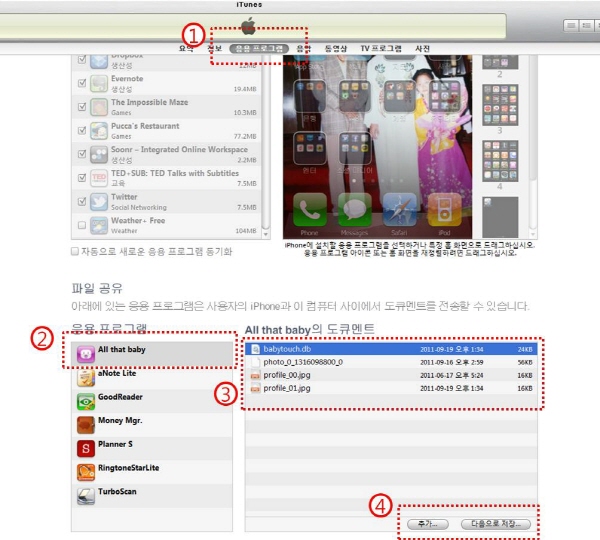Select GoodReader in file sharing apps
Screen dimensions: 600x540
pyautogui.click(x=152, y=401)
